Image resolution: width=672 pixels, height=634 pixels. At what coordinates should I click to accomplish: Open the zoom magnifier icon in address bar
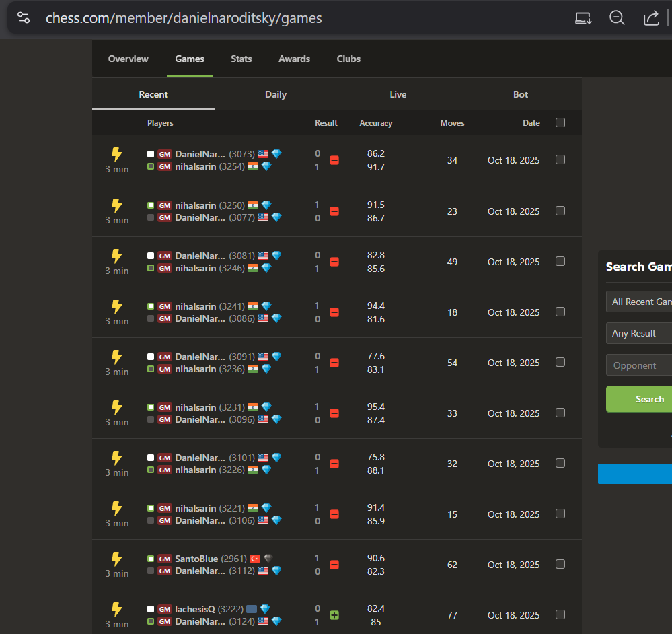coord(617,18)
